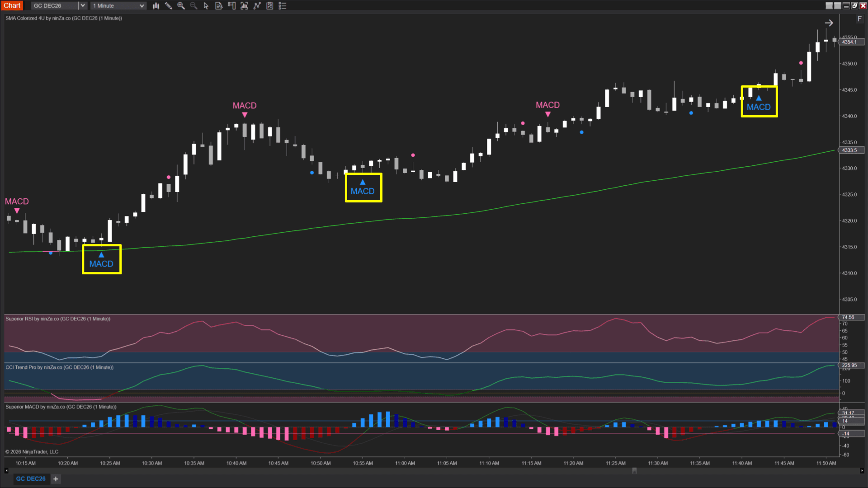Viewport: 868px width, 488px height.
Task: Open the bar type selector icon
Action: [x=156, y=6]
